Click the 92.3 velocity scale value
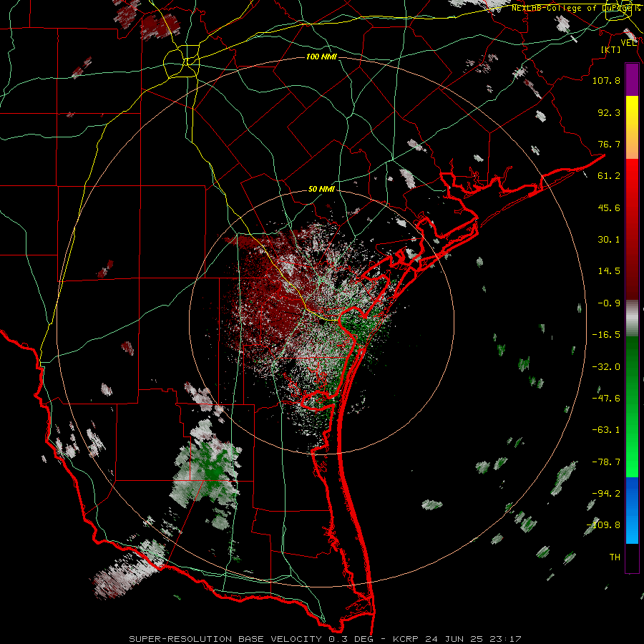Viewport: 644px width, 644px height. click(x=609, y=112)
